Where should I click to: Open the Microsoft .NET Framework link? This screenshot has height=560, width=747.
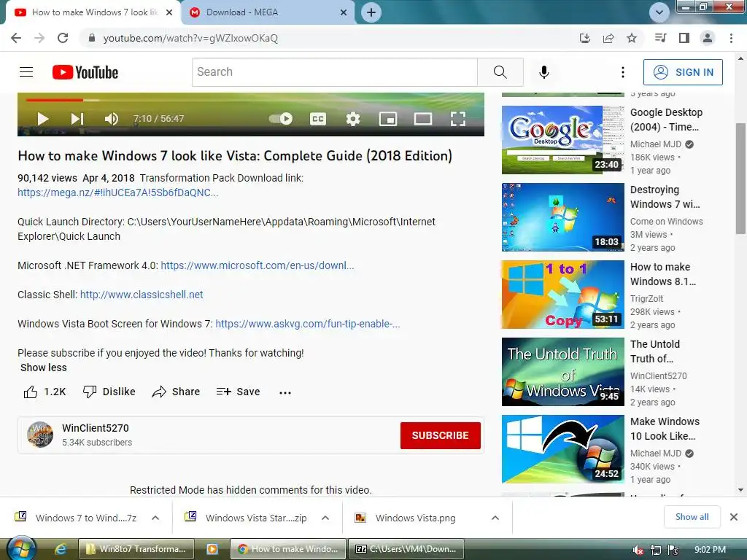[x=258, y=265]
